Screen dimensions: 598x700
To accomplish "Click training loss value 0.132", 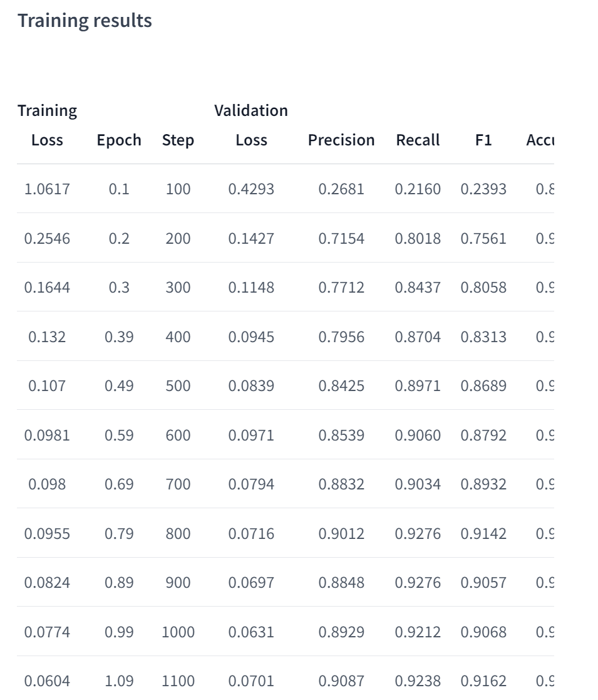I will [47, 337].
